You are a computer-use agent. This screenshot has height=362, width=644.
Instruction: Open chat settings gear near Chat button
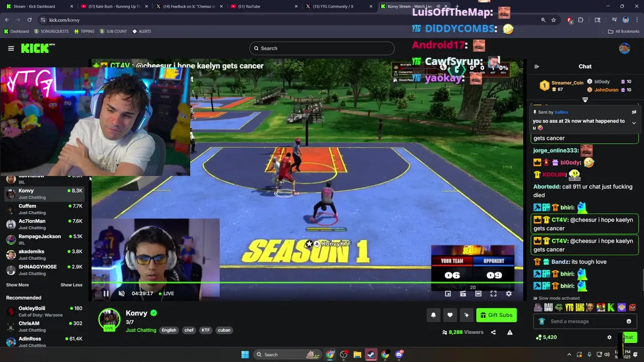tap(609, 337)
